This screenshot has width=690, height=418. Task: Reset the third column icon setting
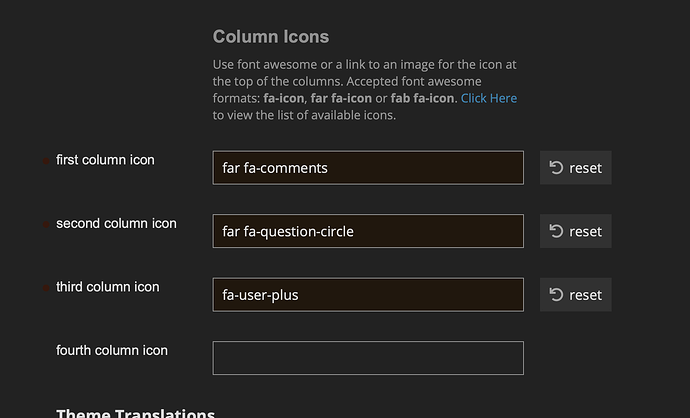click(576, 294)
